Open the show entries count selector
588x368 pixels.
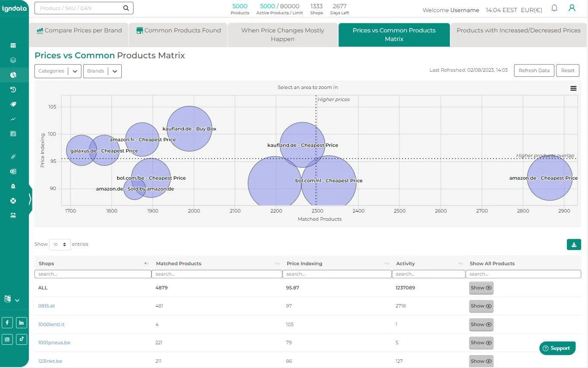coord(60,244)
